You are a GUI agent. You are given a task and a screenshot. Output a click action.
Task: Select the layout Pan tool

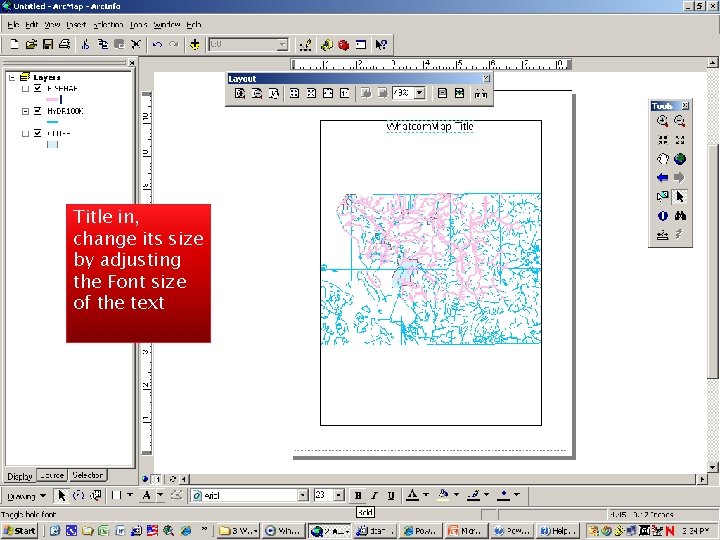pyautogui.click(x=274, y=94)
